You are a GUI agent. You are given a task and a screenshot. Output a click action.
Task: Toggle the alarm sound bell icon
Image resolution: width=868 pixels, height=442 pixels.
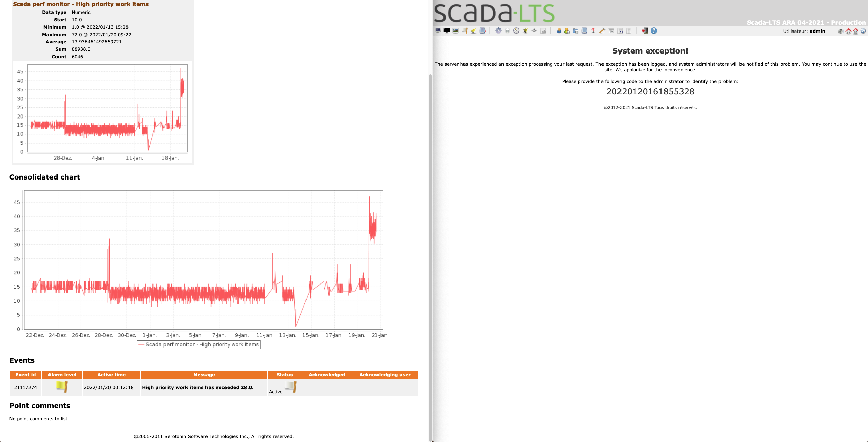coord(473,31)
